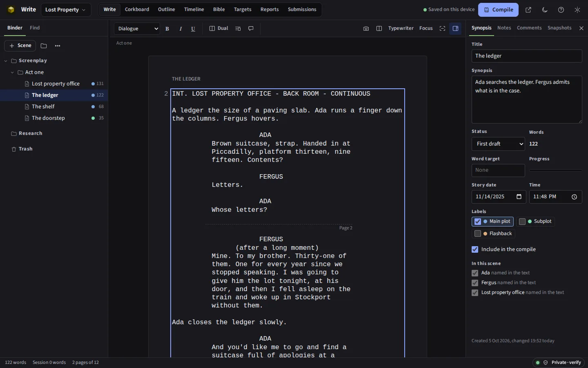This screenshot has height=368, width=588.
Task: Toggle italic formatting
Action: (180, 29)
